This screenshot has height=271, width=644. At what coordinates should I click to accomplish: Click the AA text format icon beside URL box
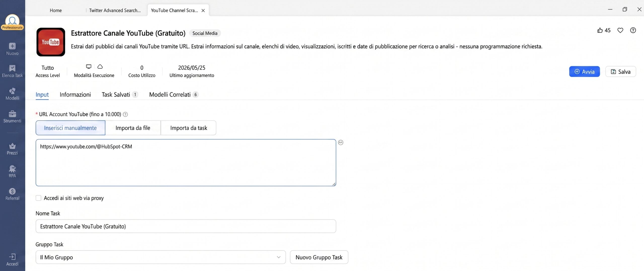341,143
